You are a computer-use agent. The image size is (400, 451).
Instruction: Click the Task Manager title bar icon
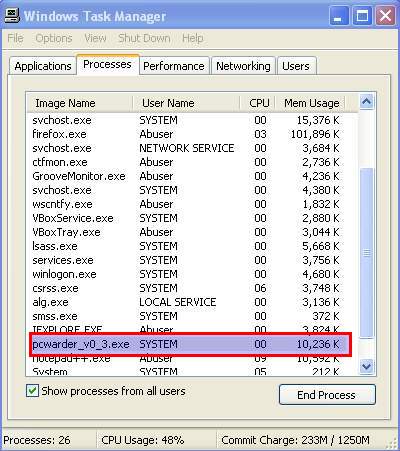pyautogui.click(x=12, y=16)
